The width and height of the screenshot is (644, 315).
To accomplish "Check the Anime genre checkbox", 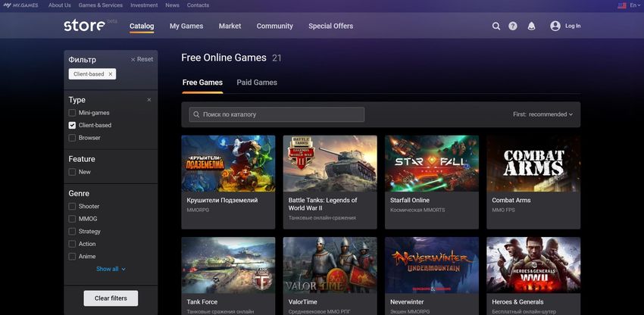I will pos(72,256).
